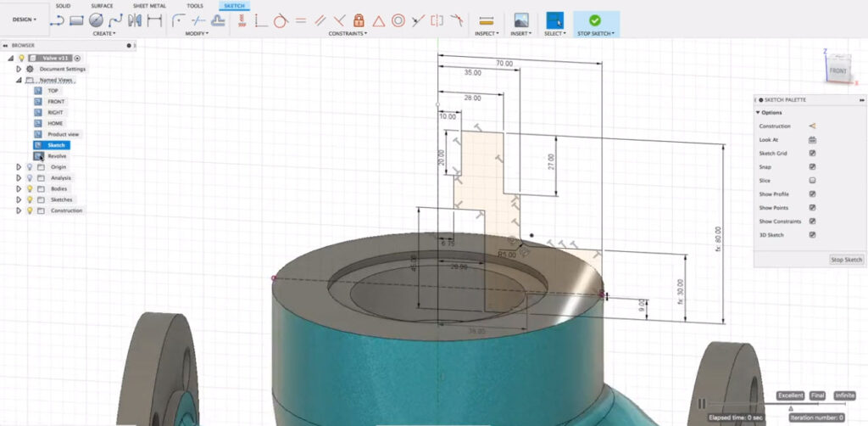Apply the Midpoint triangle constraint
The width and height of the screenshot is (868, 426).
tap(378, 21)
